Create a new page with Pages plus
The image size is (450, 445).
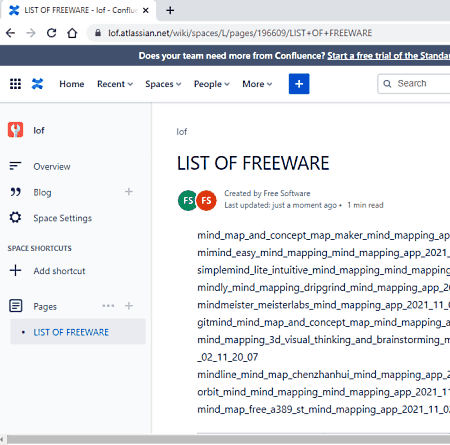click(x=129, y=306)
